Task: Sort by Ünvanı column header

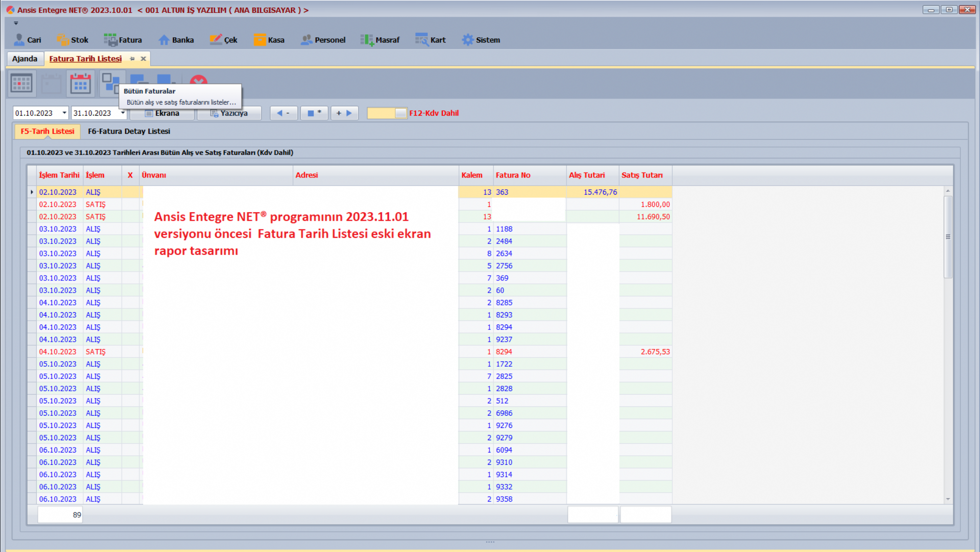Action: pyautogui.click(x=216, y=175)
